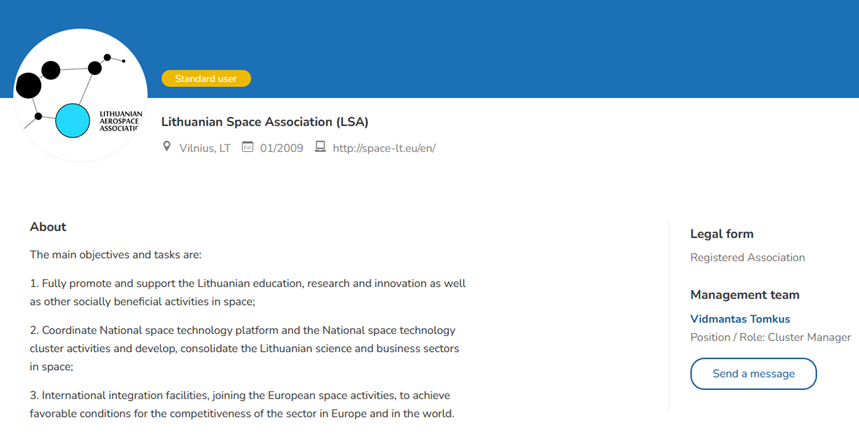Select the Lithuanian Space Association (LSA) title
This screenshot has width=859, height=441.
[x=265, y=122]
